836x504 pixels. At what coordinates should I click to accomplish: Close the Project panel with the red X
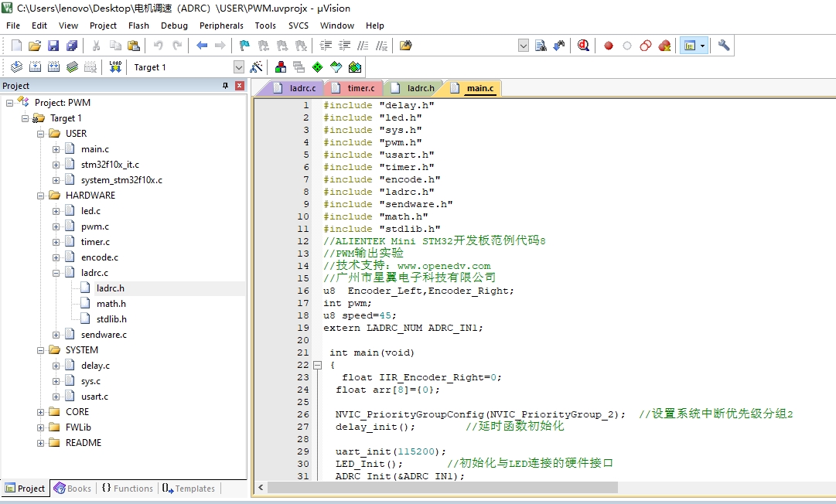(x=240, y=86)
